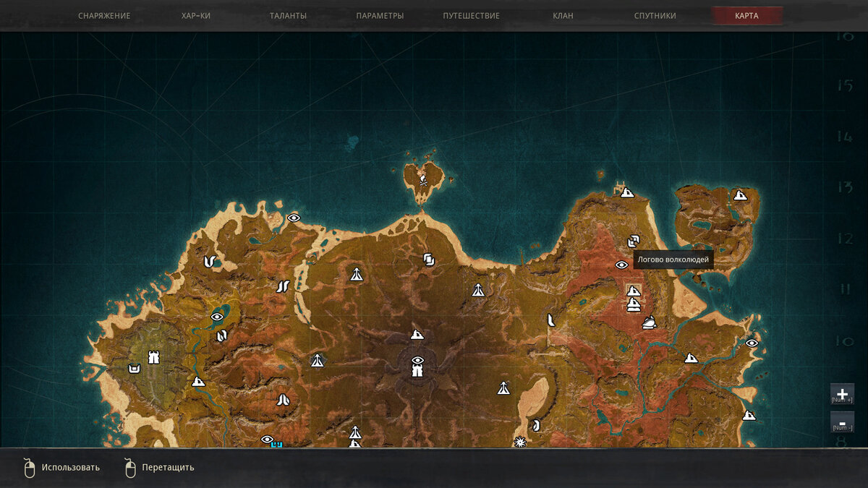
Task: Click tower marker in the dark central crater
Action: click(x=417, y=372)
